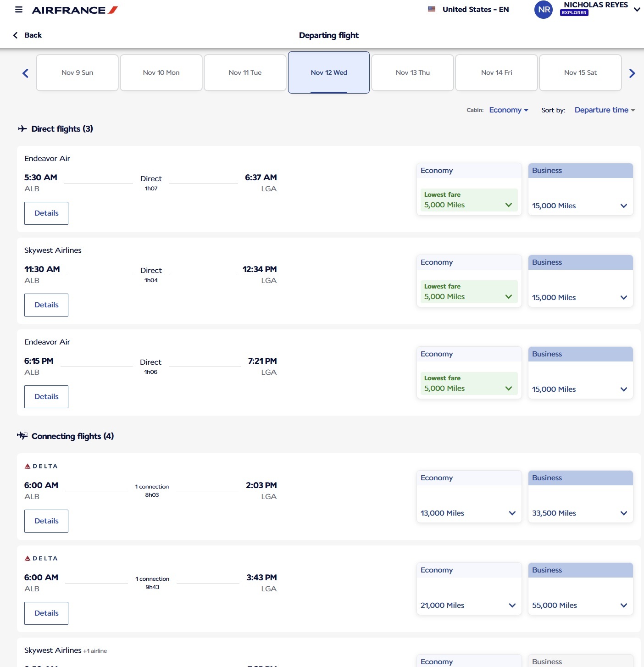This screenshot has height=667, width=644.
Task: Show later dates with the right arrow
Action: point(632,73)
